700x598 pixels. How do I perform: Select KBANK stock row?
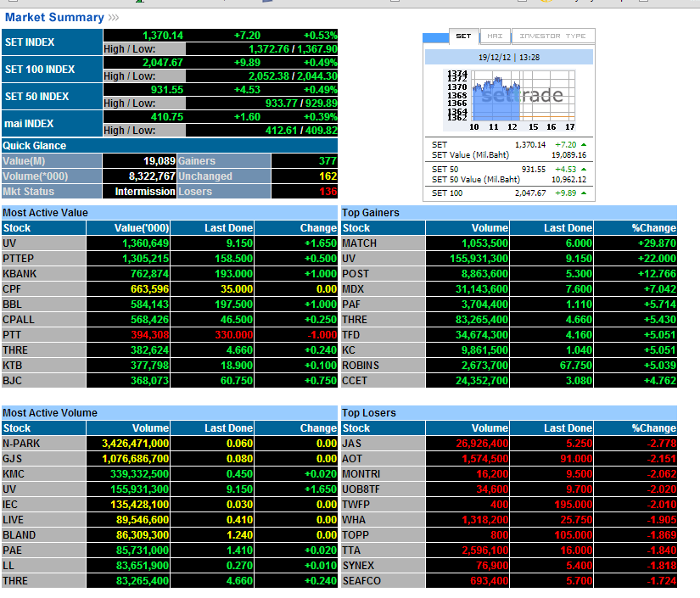[170, 274]
